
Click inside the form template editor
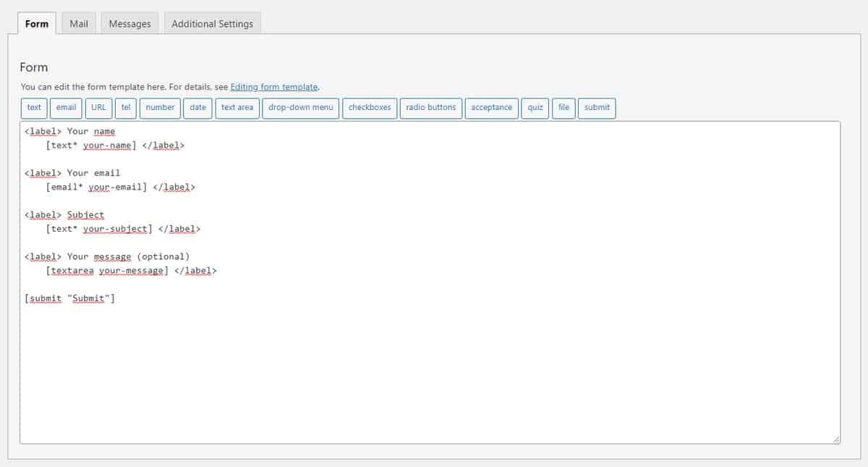click(430, 362)
